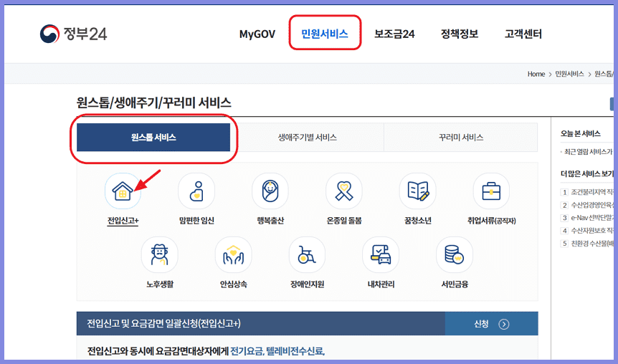Click the 전입신고+ text label
The width and height of the screenshot is (618, 364).
[123, 221]
